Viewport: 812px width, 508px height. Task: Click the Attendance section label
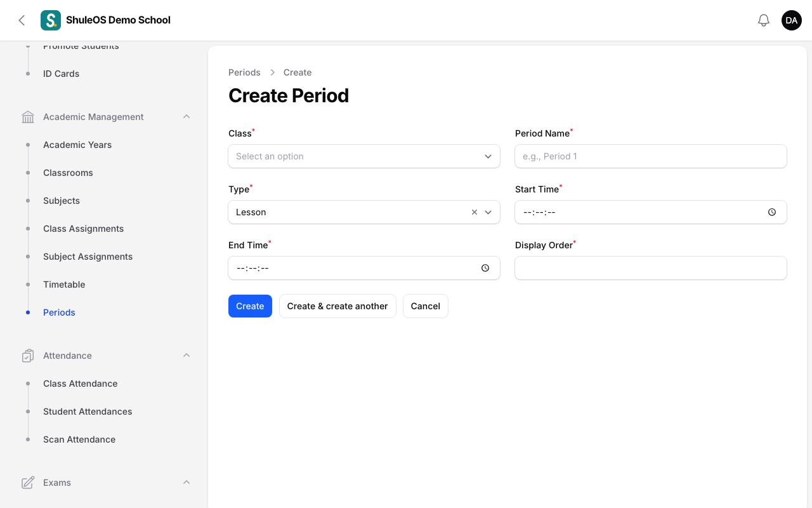tap(67, 356)
